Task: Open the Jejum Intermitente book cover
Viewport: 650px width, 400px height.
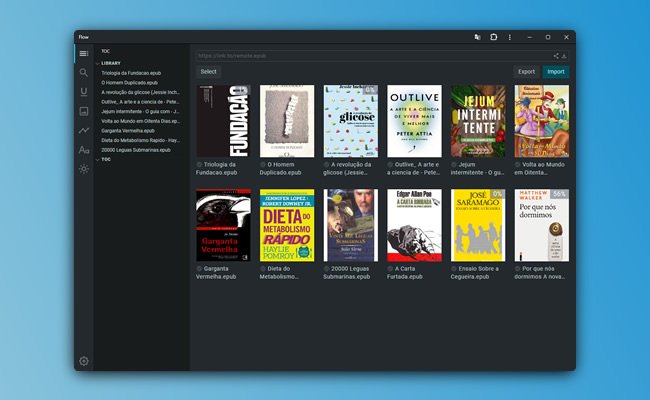Action: (478, 121)
